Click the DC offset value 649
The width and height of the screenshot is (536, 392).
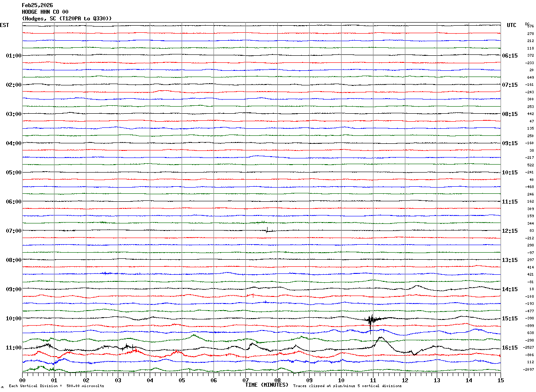pos(531,77)
